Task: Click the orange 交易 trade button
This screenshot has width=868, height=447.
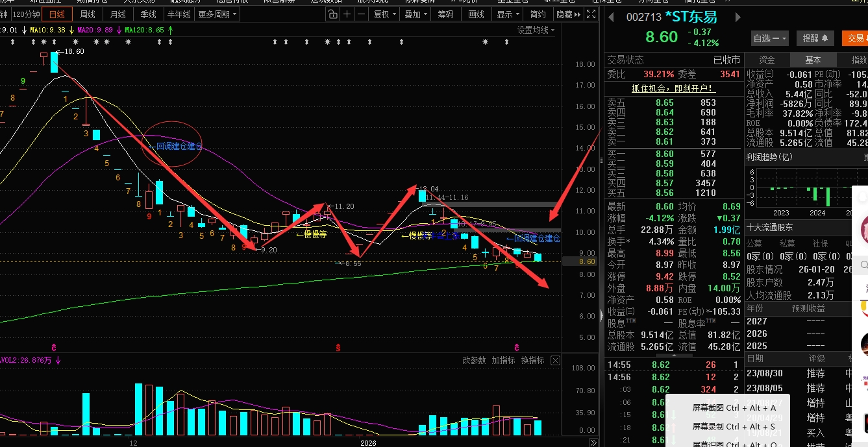Action: pos(855,38)
